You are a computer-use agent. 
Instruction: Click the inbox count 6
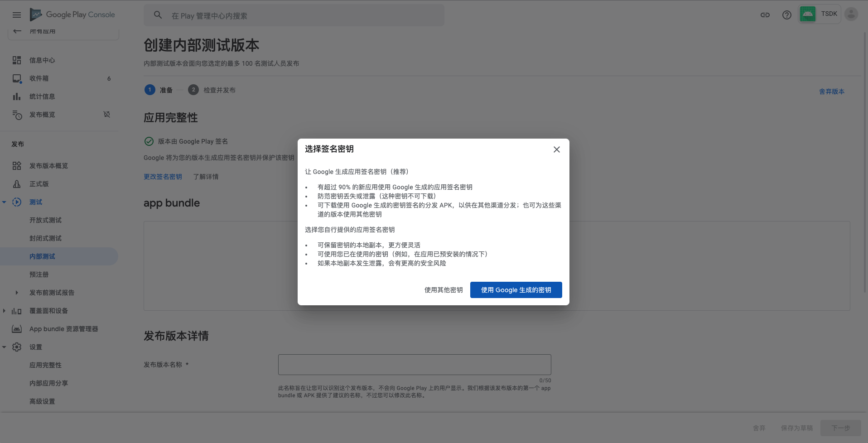(x=109, y=78)
